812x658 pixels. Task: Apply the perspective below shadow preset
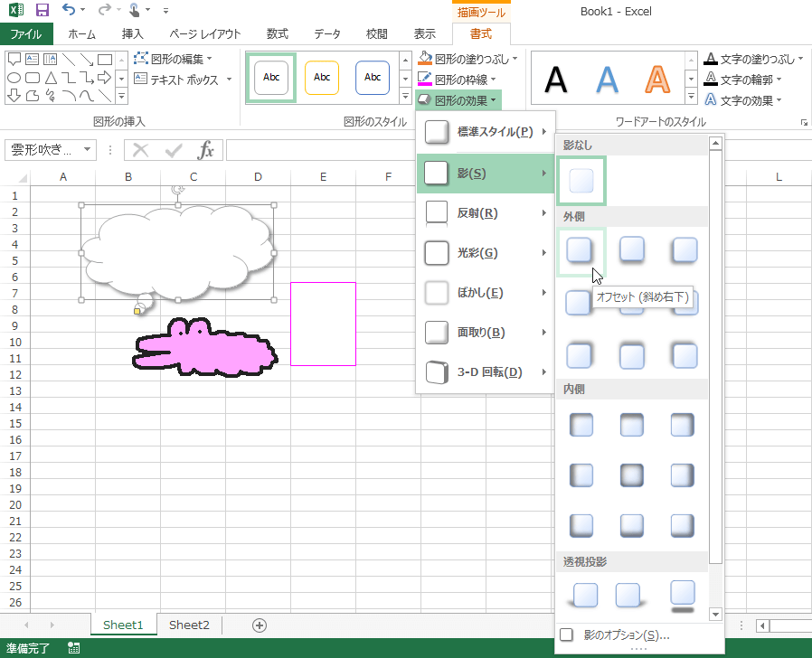[682, 596]
